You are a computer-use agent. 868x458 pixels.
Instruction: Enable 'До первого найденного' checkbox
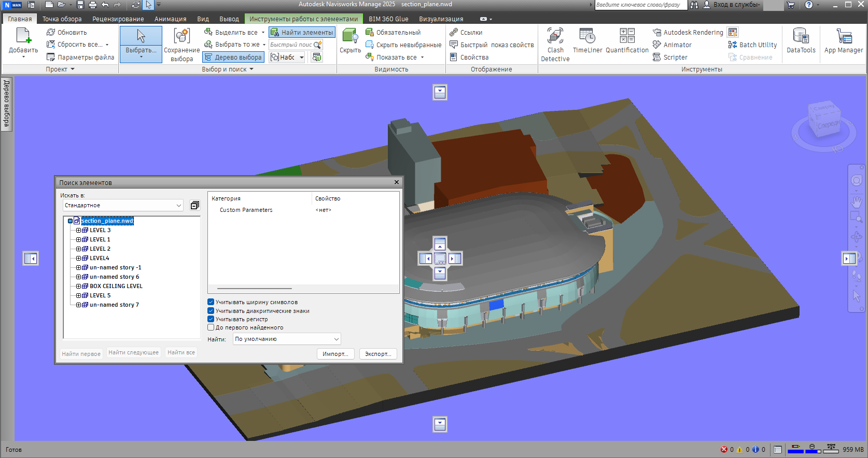click(x=211, y=327)
